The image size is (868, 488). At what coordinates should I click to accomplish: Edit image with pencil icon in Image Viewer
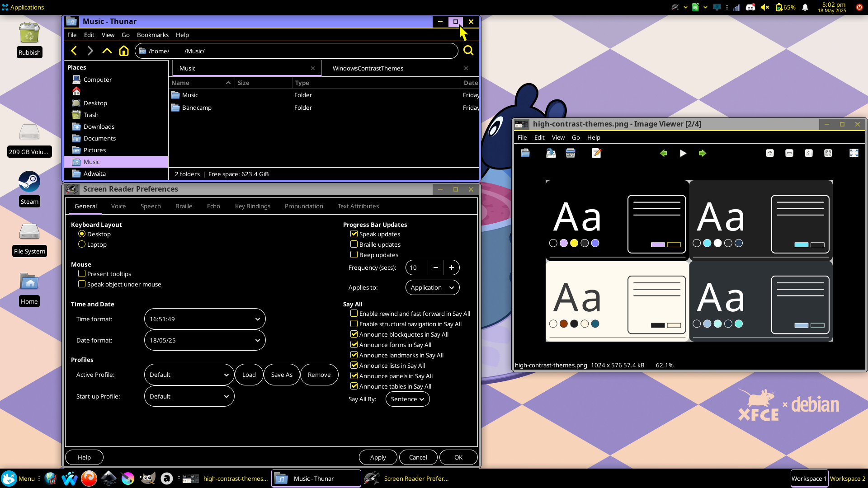pyautogui.click(x=596, y=153)
